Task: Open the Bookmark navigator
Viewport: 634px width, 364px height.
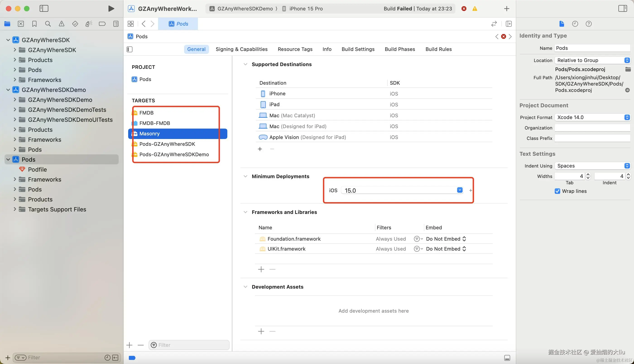Action: click(34, 24)
